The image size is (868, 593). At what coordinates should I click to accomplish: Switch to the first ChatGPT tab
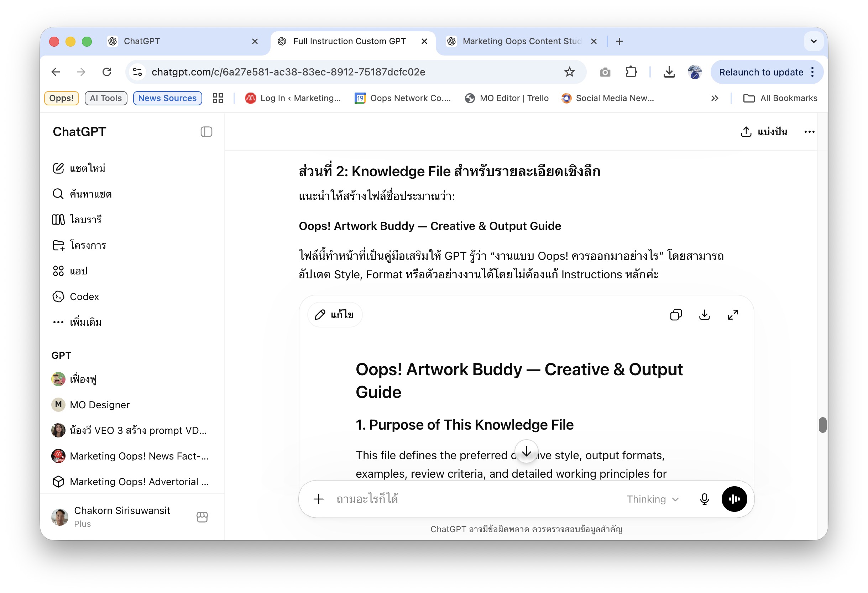183,41
